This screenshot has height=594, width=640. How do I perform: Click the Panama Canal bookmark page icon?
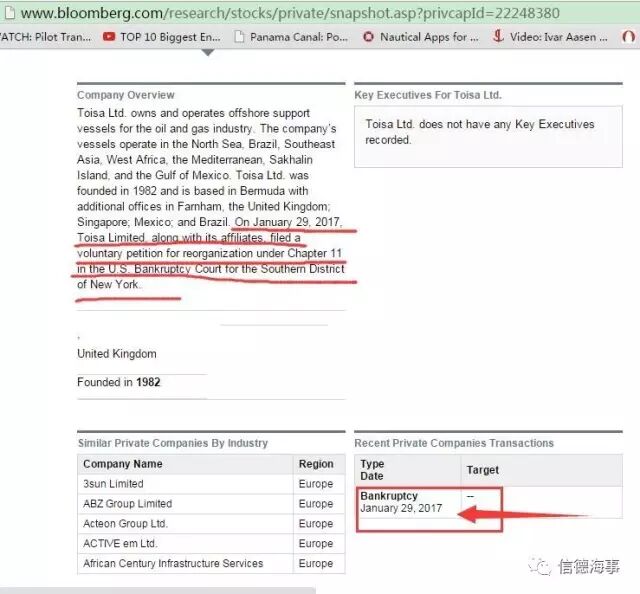(x=240, y=37)
